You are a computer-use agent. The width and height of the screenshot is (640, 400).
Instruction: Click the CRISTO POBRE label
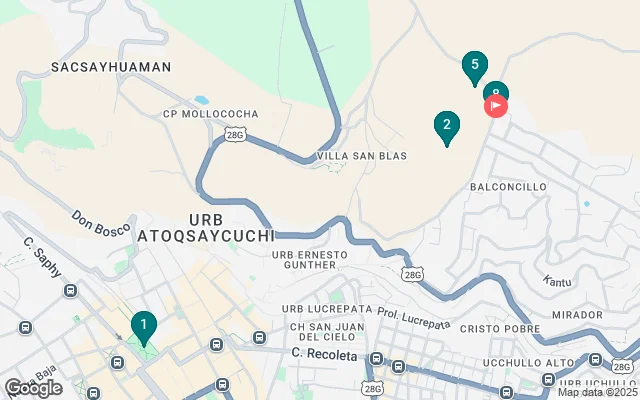500,329
